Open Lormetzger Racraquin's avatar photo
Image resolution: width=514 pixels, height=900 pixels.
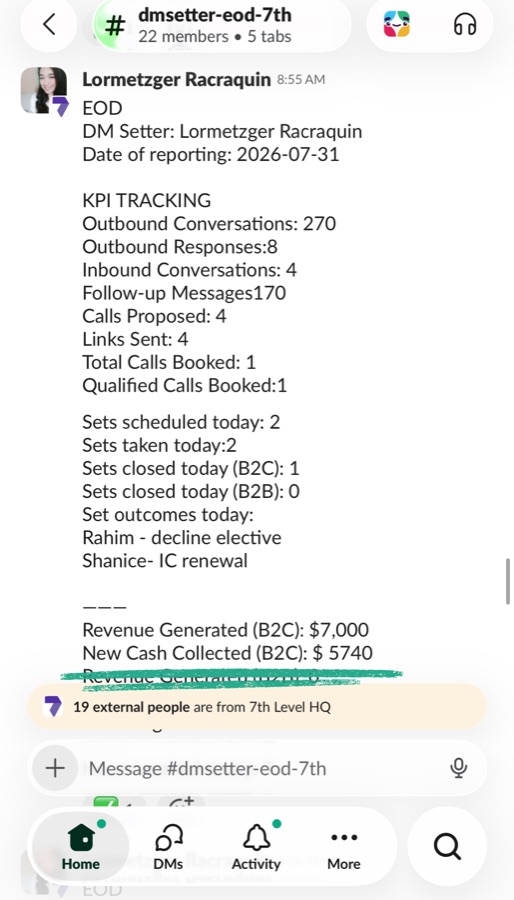tap(44, 90)
